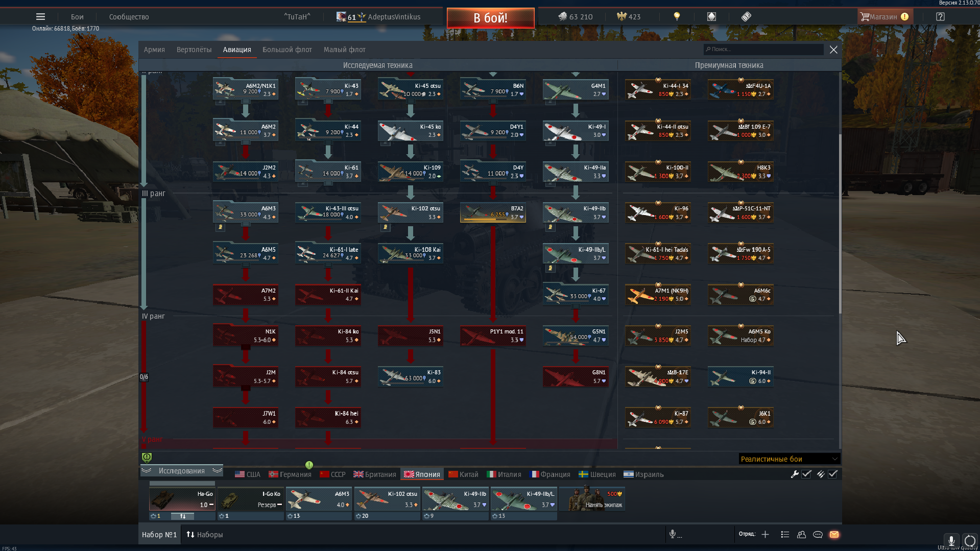Collapse the Исследования panel left chevron
980x551 pixels.
tap(147, 471)
